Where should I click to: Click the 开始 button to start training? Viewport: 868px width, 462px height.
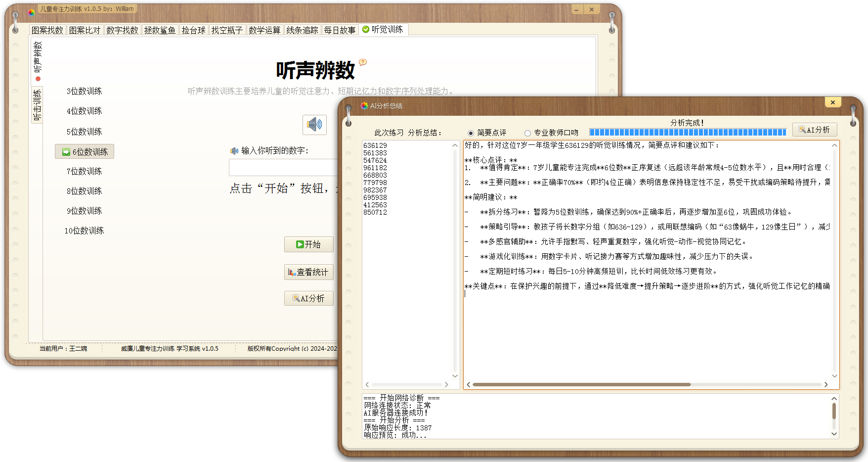pyautogui.click(x=309, y=244)
